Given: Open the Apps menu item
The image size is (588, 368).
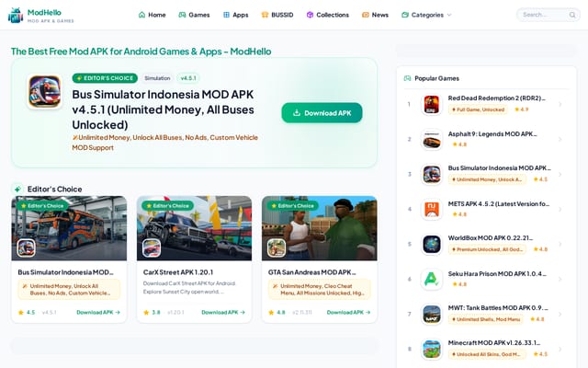Looking at the screenshot, I should coord(236,15).
